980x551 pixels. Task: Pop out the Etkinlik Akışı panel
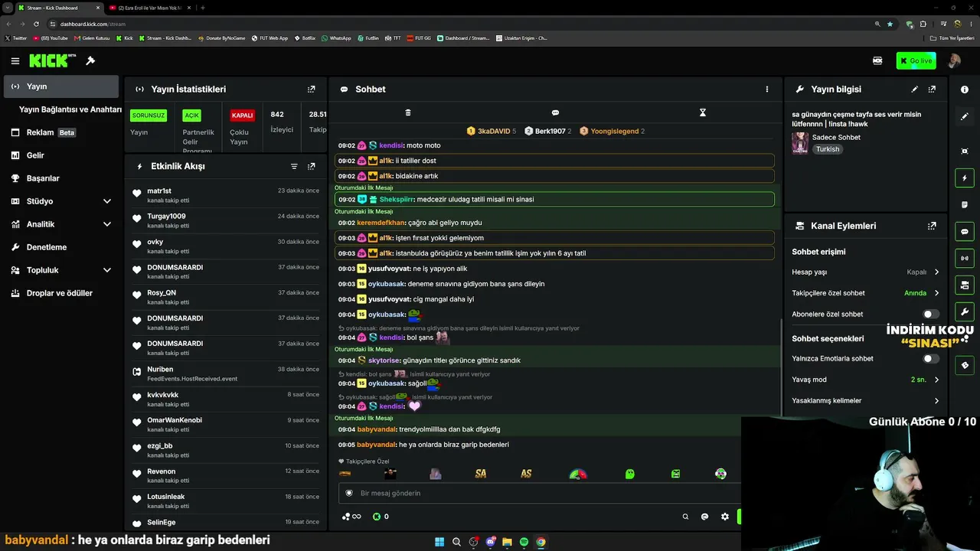(311, 166)
